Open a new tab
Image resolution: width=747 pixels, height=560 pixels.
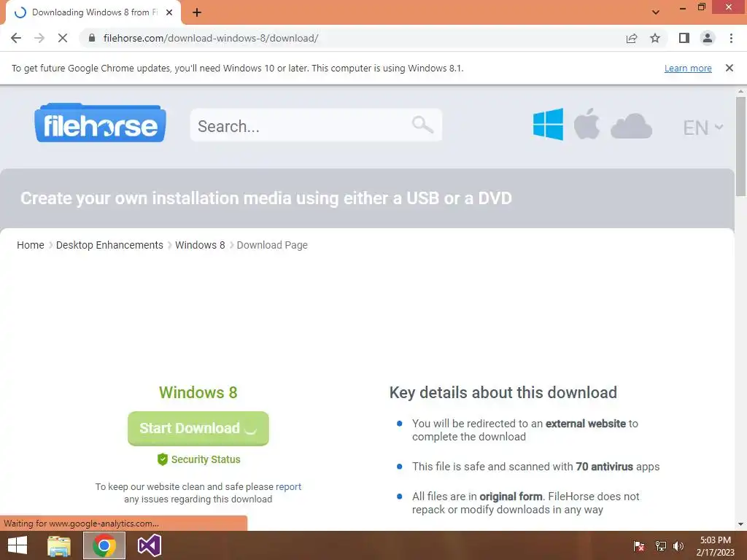click(x=197, y=12)
